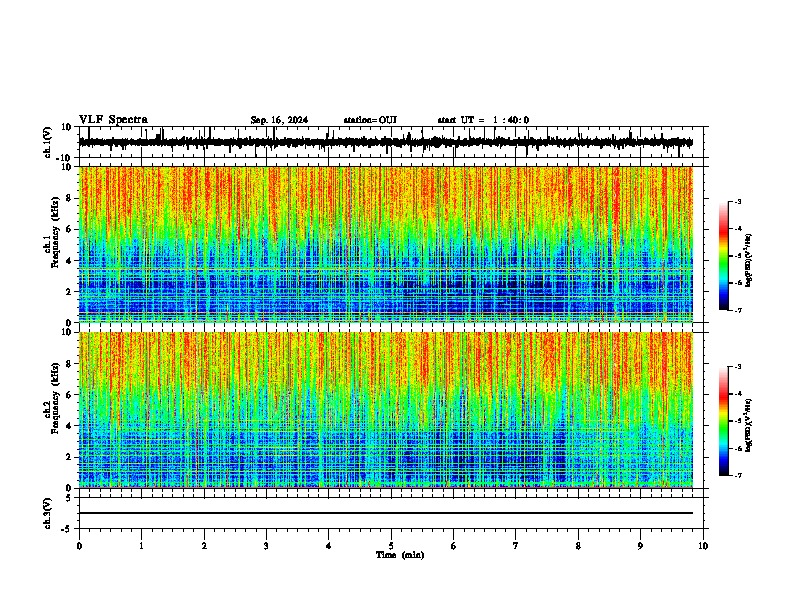
Task: Click the ch.2 color bar log(PSD) label
Action: (x=749, y=426)
